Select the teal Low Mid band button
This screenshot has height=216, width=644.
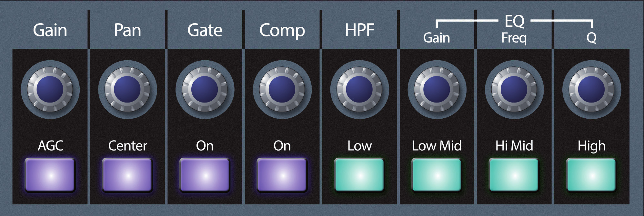(437, 175)
